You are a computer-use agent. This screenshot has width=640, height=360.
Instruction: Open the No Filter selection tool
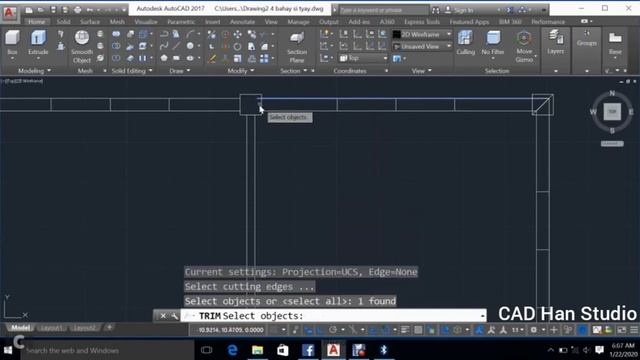(x=493, y=43)
